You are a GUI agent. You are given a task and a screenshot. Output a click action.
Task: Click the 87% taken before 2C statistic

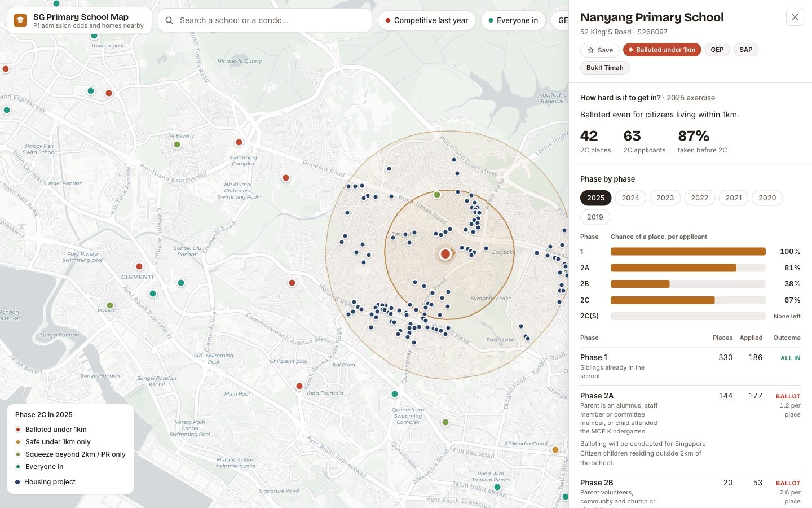tap(702, 141)
